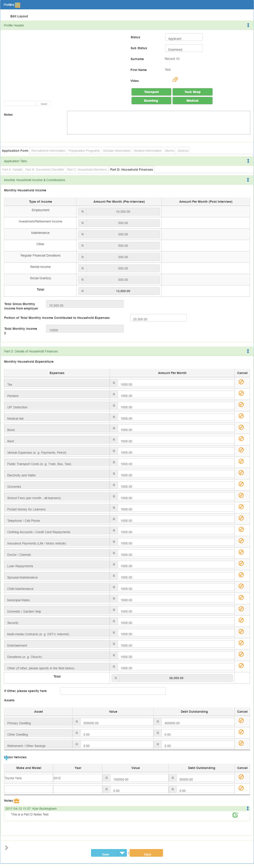Select Part B: Document Checklist sub-tab
The width and height of the screenshot is (254, 868).
coord(45,170)
